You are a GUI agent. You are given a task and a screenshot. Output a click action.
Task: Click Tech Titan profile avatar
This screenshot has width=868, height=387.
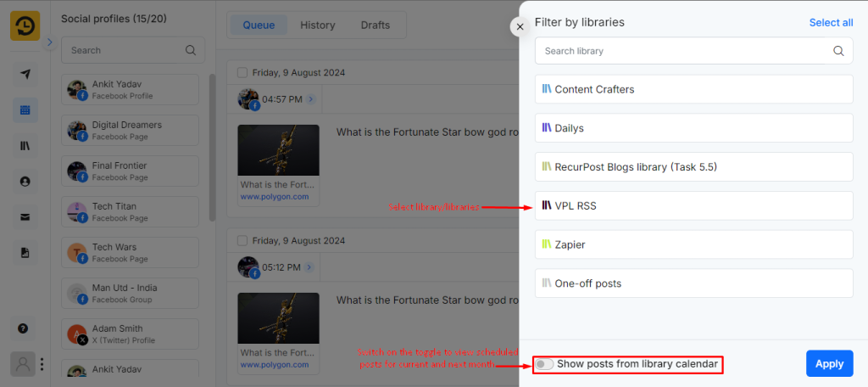77,211
